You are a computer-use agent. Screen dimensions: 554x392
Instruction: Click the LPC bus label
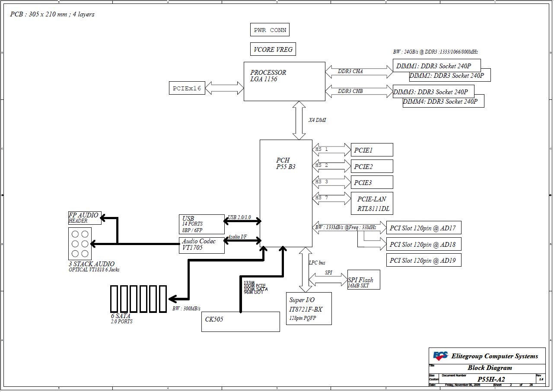317,263
